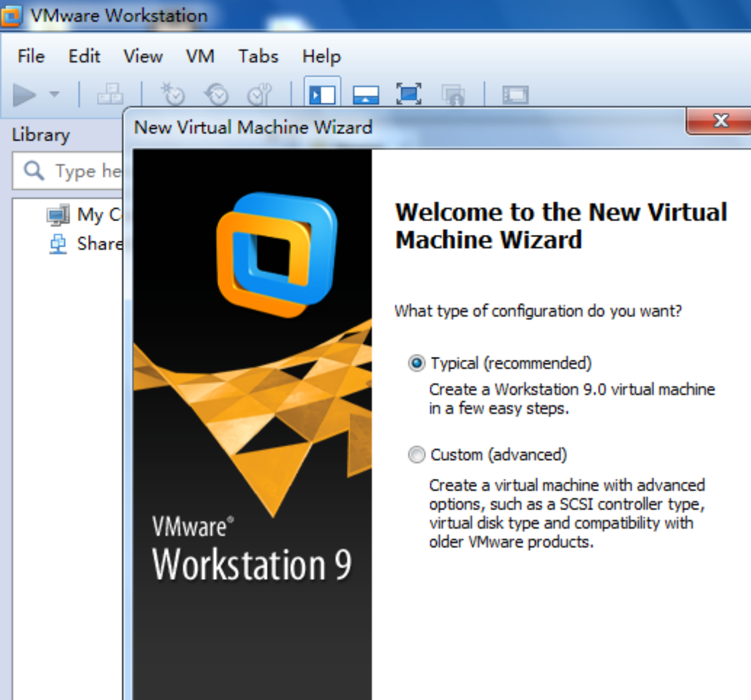
Task: Click the Library panel heading
Action: click(41, 135)
